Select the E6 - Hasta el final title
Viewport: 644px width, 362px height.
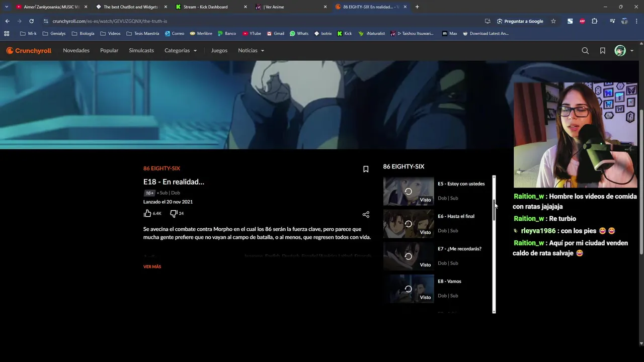click(456, 216)
